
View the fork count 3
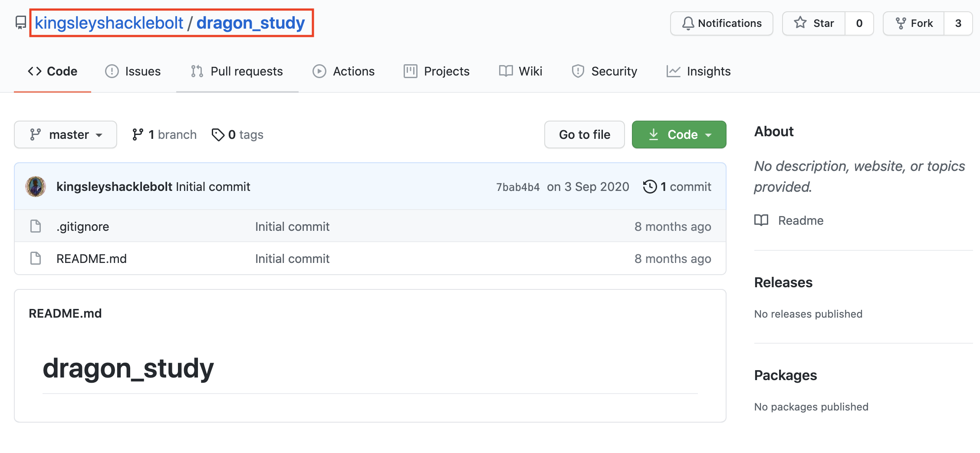coord(958,23)
